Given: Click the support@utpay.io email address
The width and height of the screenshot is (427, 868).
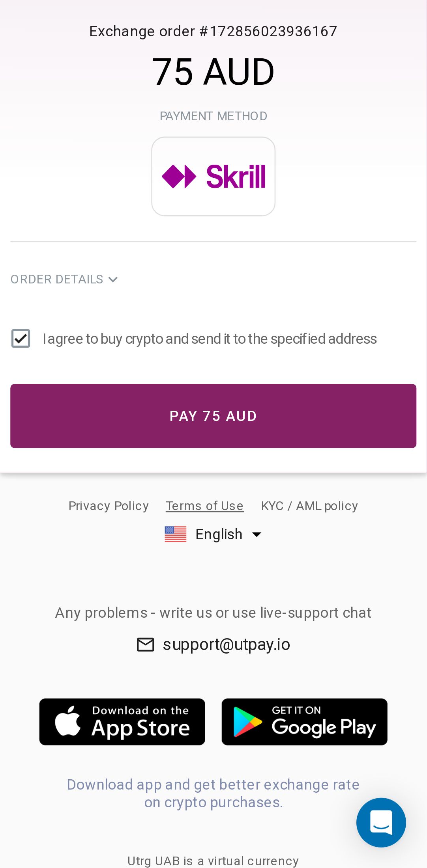Looking at the screenshot, I should 227,644.
